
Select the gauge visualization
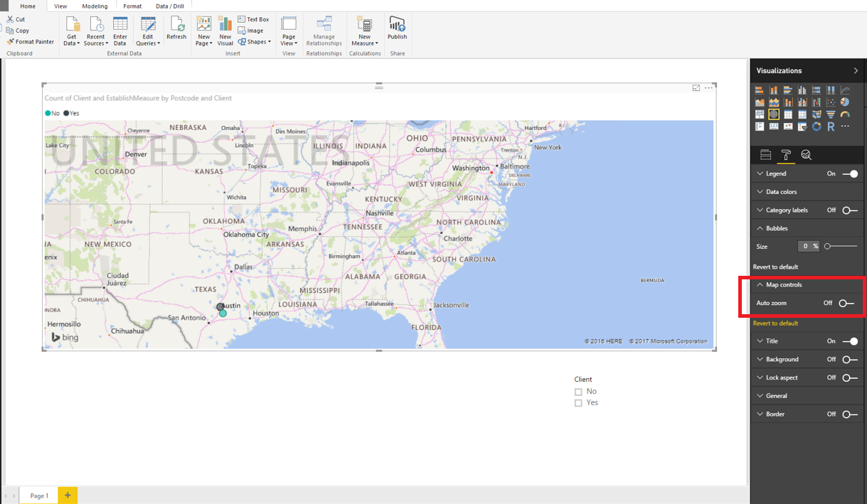[845, 114]
